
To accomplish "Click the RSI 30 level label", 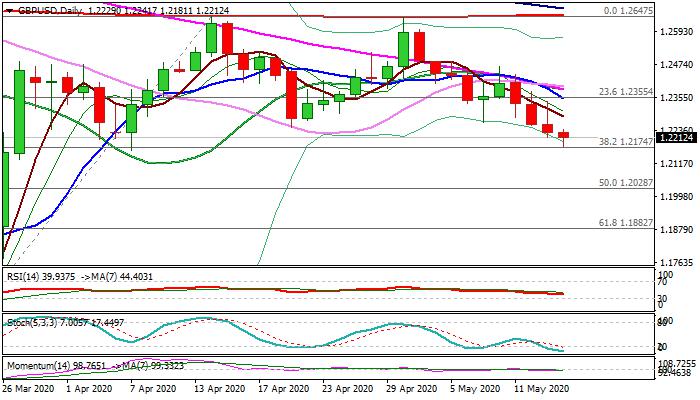I will (662, 299).
